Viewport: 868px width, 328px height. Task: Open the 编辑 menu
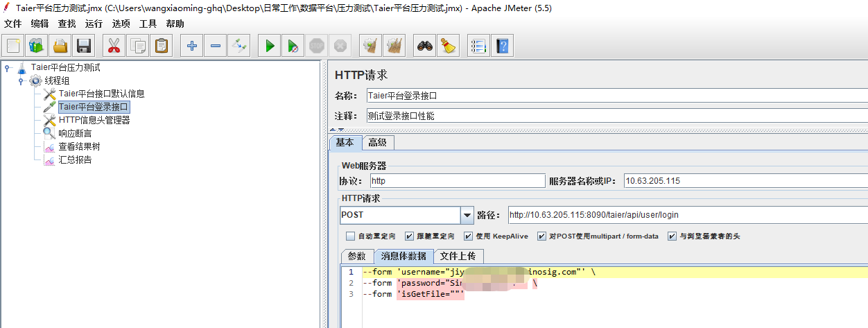[x=40, y=24]
